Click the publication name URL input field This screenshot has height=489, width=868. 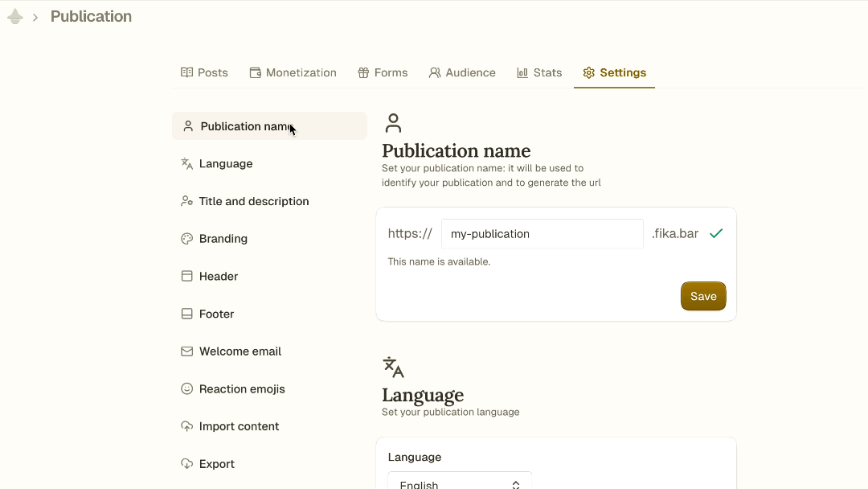pyautogui.click(x=542, y=234)
